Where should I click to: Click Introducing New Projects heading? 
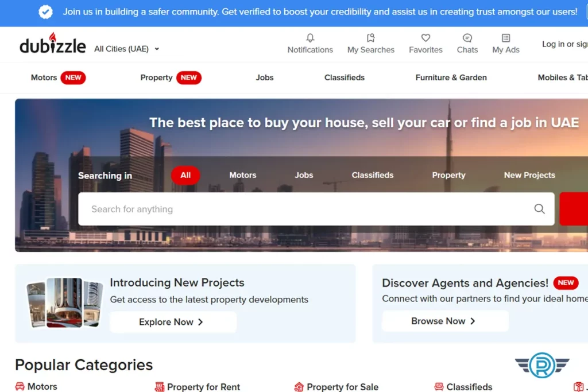(177, 282)
